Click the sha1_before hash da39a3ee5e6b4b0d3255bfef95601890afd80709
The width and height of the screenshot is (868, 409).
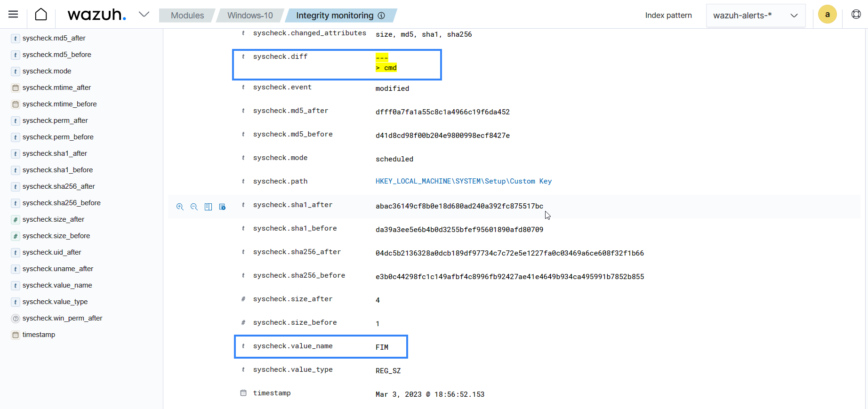coord(459,230)
